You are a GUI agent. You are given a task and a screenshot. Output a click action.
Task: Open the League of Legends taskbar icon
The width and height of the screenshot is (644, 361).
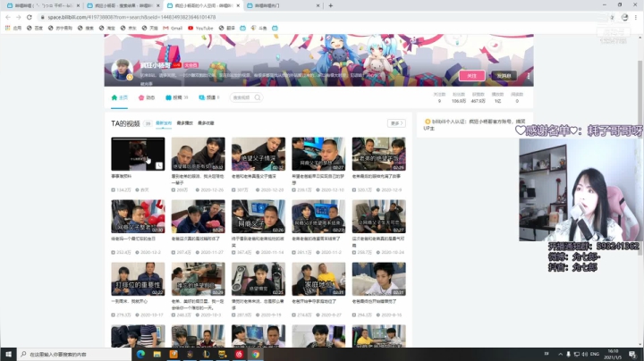tap(207, 354)
